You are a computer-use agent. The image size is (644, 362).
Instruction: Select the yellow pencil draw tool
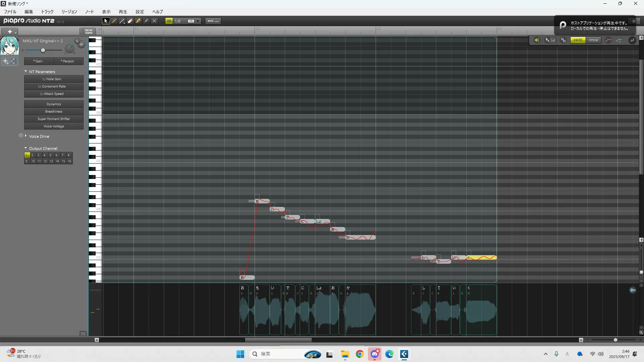pos(114,21)
